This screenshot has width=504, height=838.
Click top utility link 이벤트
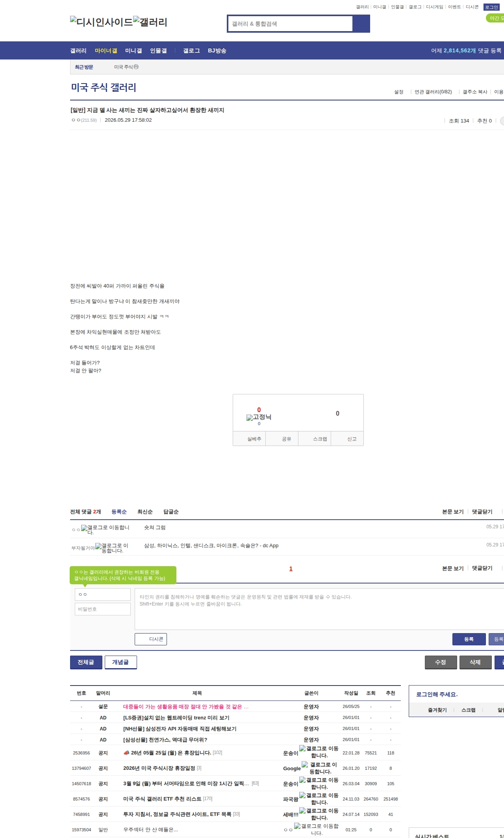454,7
